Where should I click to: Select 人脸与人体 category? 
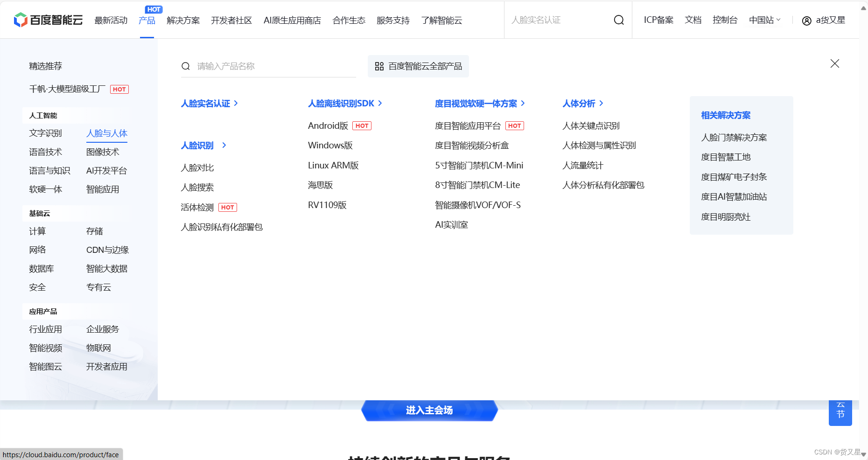pos(107,133)
